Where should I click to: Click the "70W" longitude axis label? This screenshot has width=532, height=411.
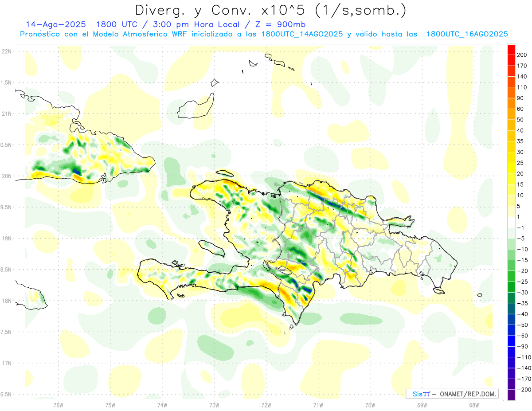[x=370, y=405]
